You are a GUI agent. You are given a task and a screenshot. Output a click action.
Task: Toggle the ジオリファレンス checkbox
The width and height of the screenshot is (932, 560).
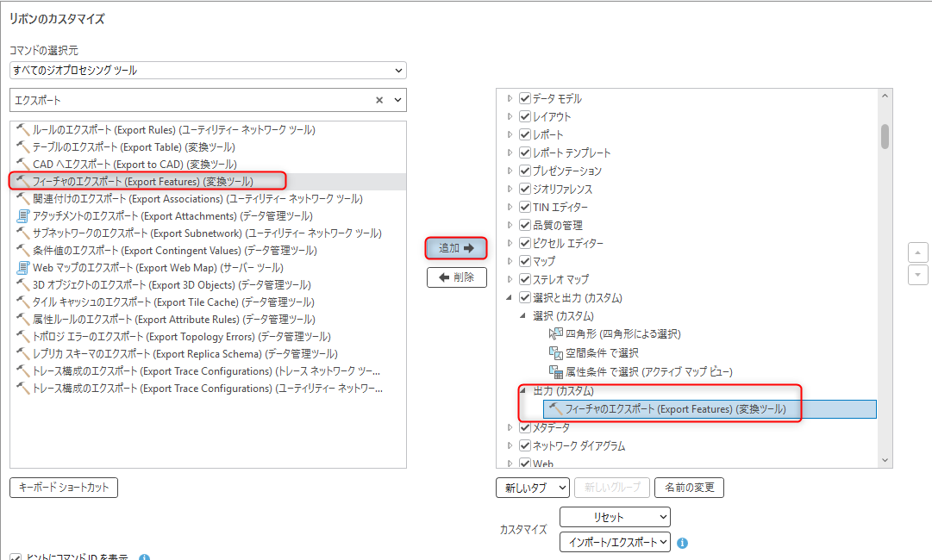524,189
